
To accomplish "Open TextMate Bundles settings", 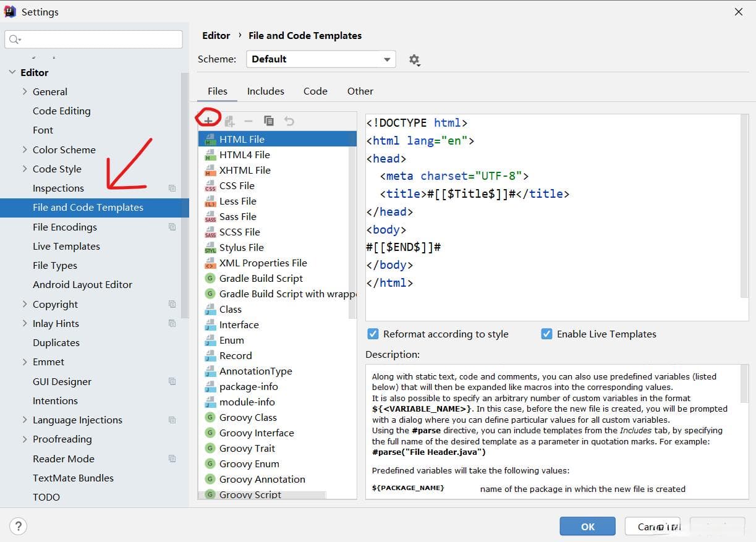I will click(x=74, y=478).
